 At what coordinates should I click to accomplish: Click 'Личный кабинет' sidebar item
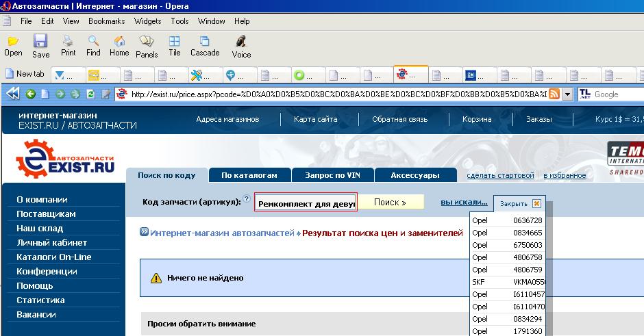pyautogui.click(x=52, y=242)
